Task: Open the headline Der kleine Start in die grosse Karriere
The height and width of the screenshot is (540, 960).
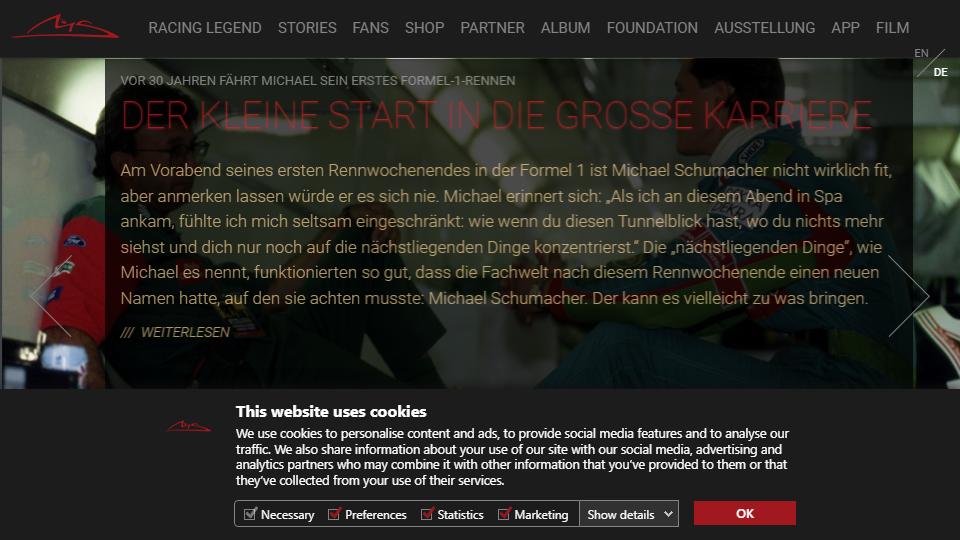Action: point(496,115)
